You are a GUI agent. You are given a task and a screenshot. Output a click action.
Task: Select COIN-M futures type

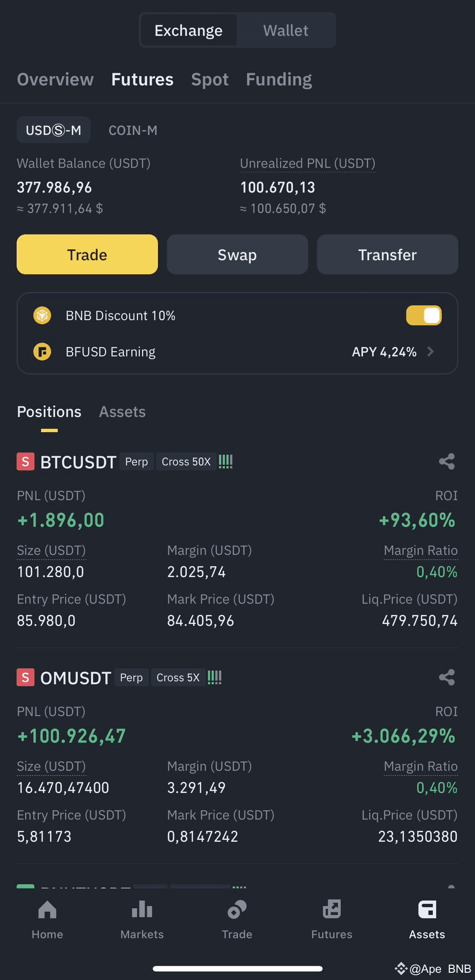click(133, 130)
